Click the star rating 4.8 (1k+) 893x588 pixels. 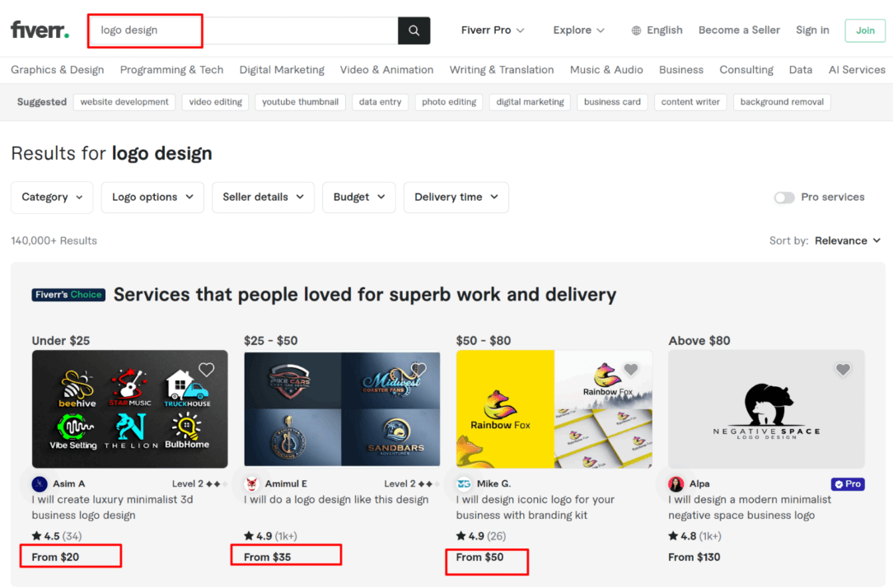pyautogui.click(x=694, y=535)
